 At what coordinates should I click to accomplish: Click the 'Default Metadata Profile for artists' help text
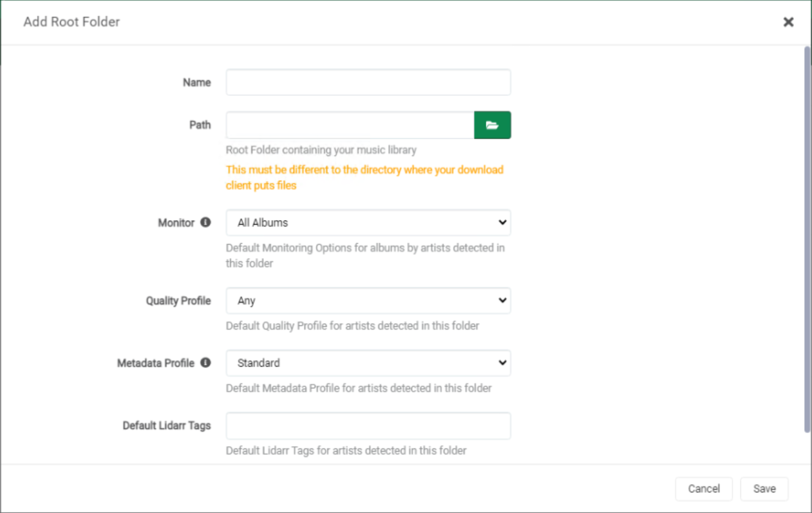(359, 388)
